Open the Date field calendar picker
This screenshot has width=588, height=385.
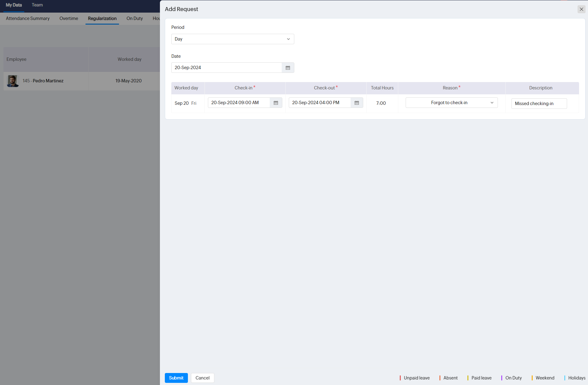point(288,68)
